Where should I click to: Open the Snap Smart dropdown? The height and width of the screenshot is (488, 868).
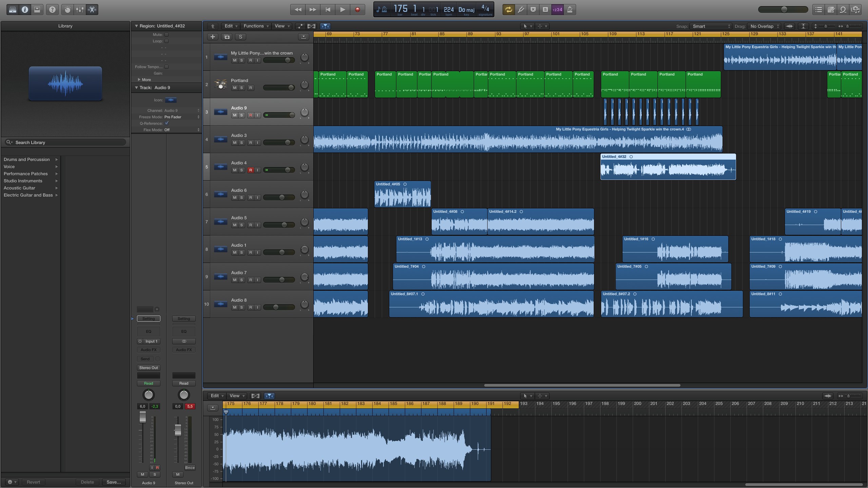[x=711, y=26]
